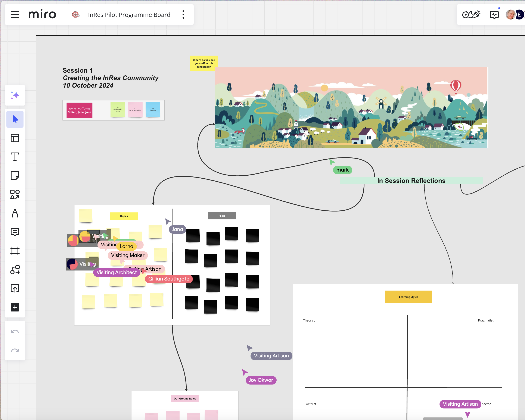The height and width of the screenshot is (420, 525).
Task: Open the board activity feed icon
Action: click(494, 15)
